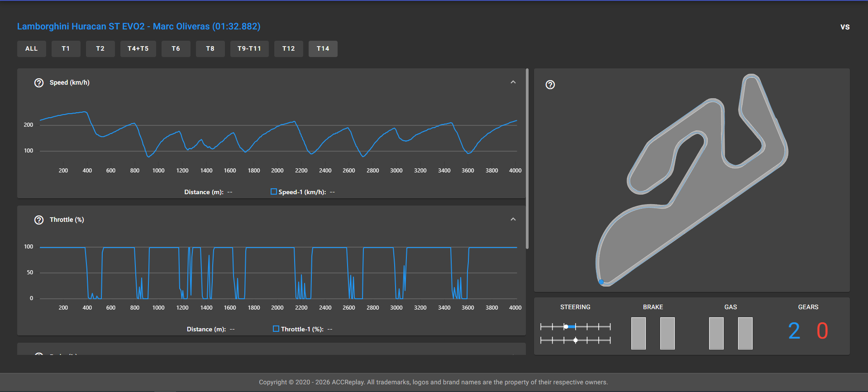Click the Distance (m) readout under Speed chart

point(209,192)
